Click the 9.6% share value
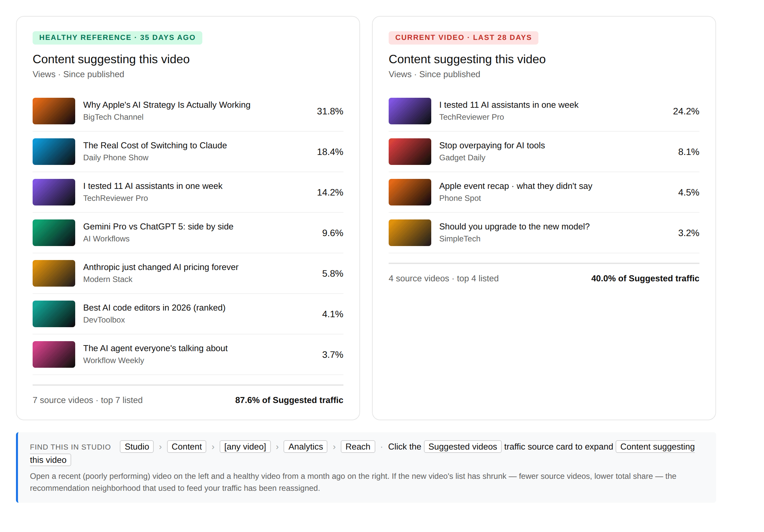764x532 pixels. [332, 233]
